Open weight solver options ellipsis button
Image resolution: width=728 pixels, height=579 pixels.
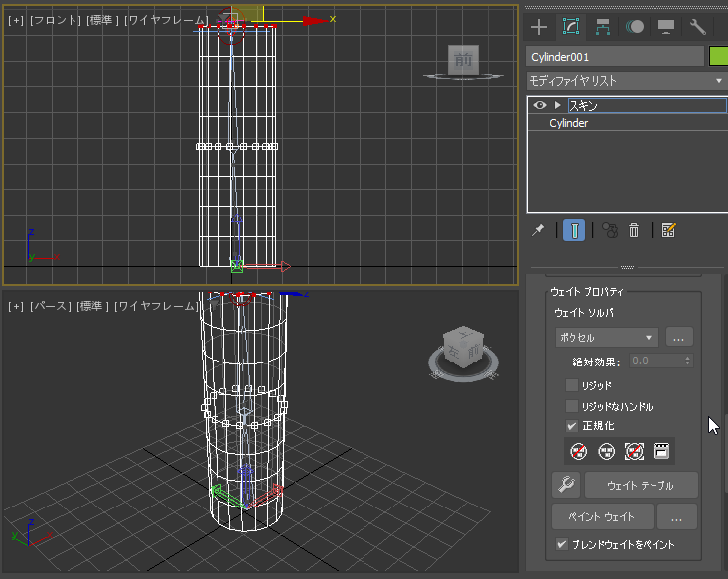click(679, 337)
